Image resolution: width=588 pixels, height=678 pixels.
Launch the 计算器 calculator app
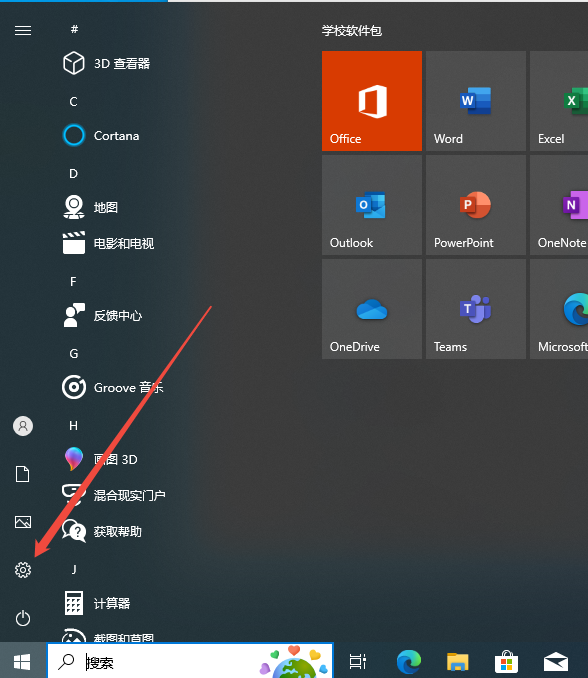click(x=96, y=603)
